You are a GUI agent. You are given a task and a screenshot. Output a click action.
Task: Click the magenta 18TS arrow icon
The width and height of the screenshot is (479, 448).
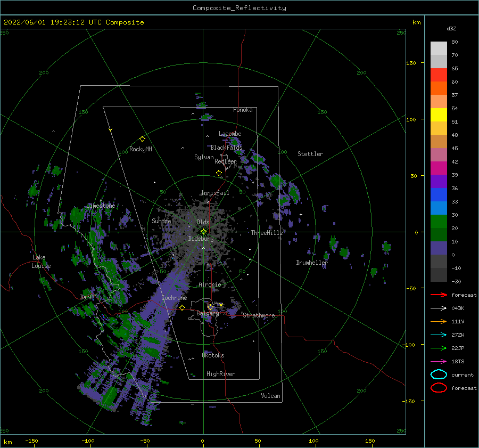point(439,362)
